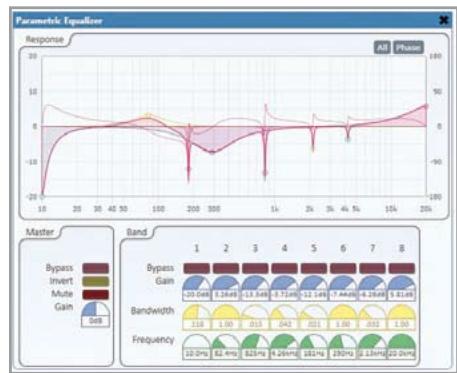Click the yellow Bandwidth knob of band 6
Viewport: 457px width, 373px height.
(x=343, y=311)
